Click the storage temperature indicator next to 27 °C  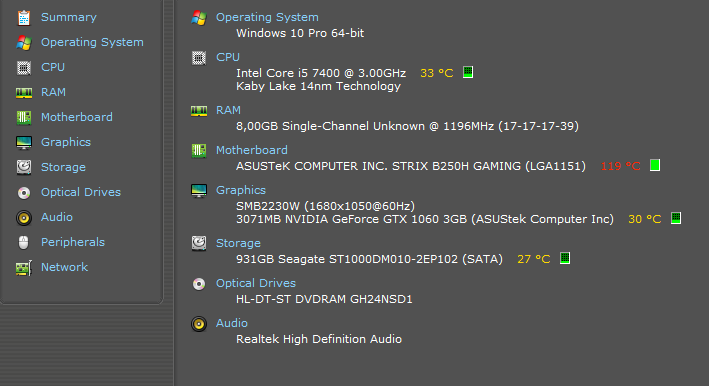[565, 258]
